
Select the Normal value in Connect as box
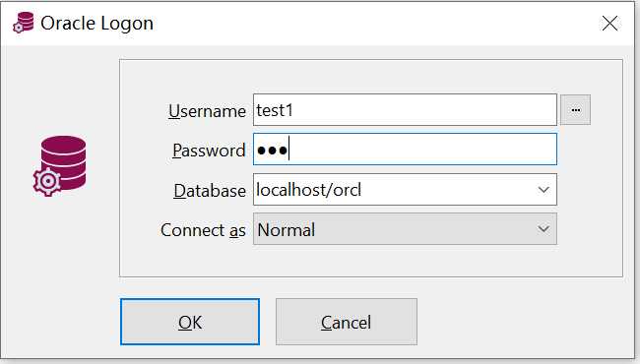coord(287,230)
